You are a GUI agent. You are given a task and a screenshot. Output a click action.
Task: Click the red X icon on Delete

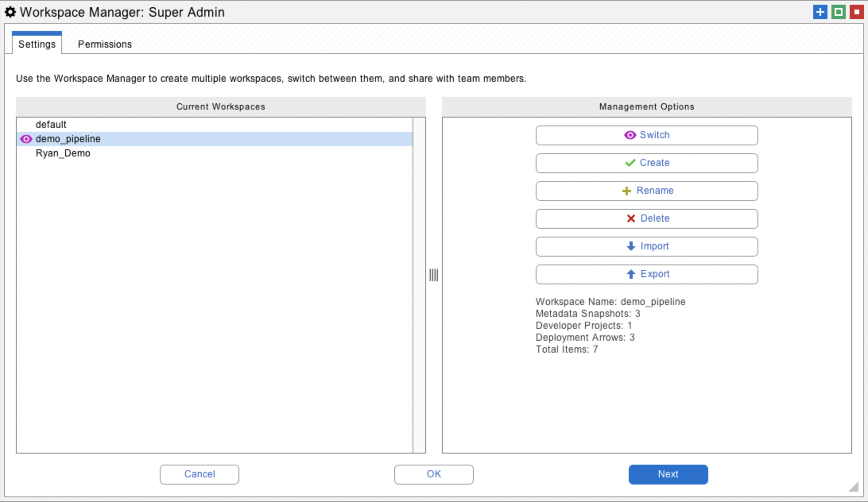click(631, 218)
